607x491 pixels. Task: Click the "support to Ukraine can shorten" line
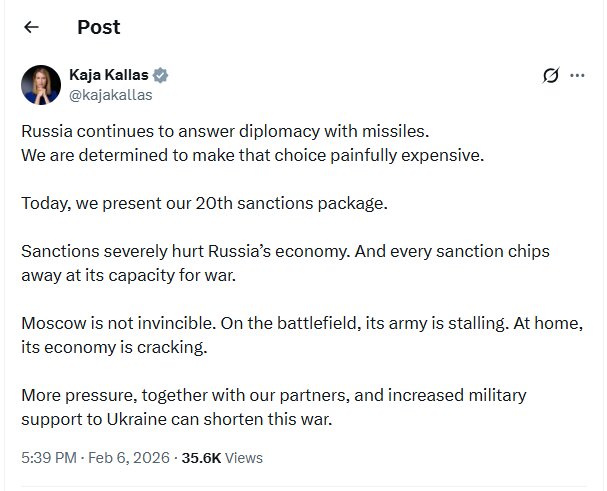[x=175, y=418]
